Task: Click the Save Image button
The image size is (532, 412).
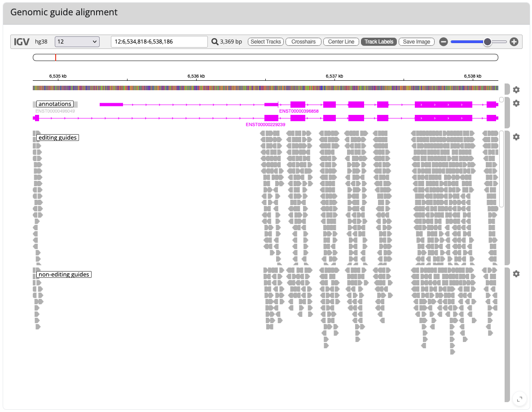Action: coord(416,41)
